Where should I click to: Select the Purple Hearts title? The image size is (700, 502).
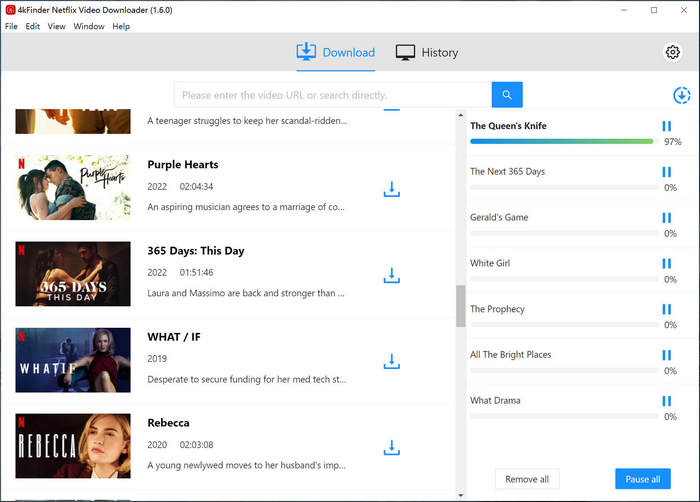pyautogui.click(x=183, y=165)
